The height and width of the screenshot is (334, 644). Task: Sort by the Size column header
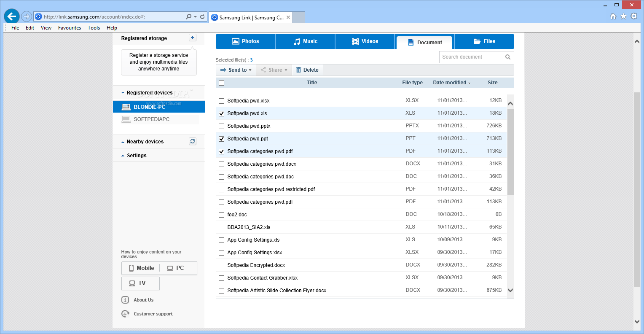pyautogui.click(x=493, y=83)
